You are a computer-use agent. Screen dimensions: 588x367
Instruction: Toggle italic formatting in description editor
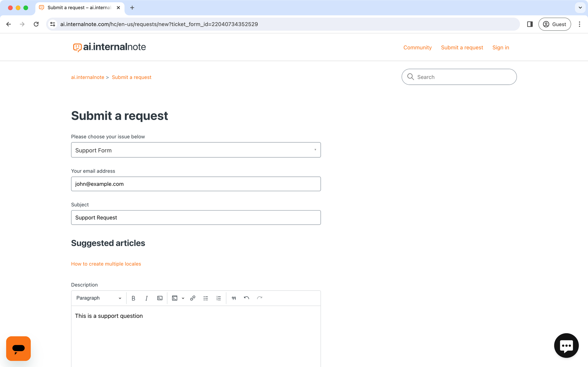point(146,298)
